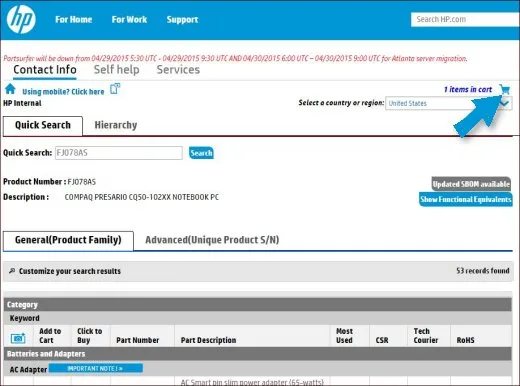Click the Search HP.com field

(x=465, y=19)
